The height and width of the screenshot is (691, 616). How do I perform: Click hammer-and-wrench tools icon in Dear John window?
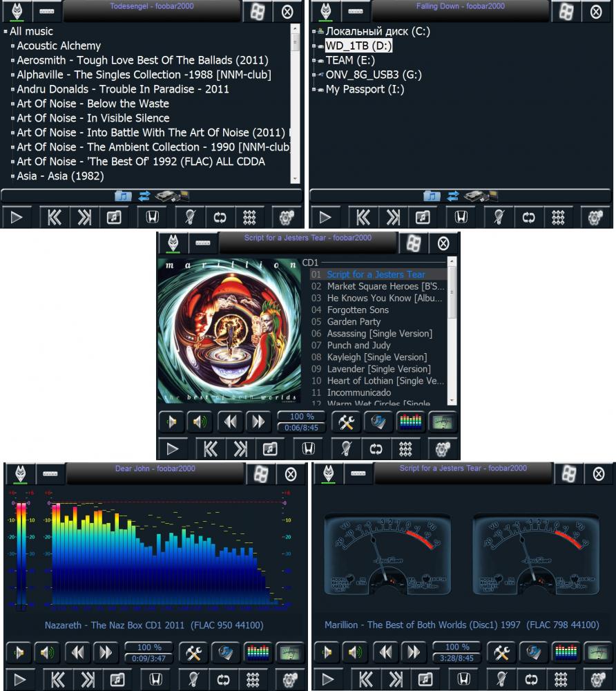193,652
